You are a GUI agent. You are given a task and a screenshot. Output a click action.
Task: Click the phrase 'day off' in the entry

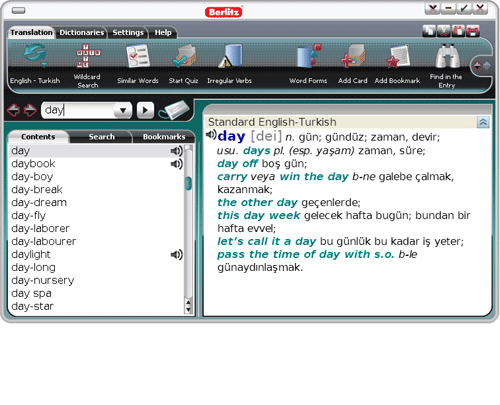[237, 164]
